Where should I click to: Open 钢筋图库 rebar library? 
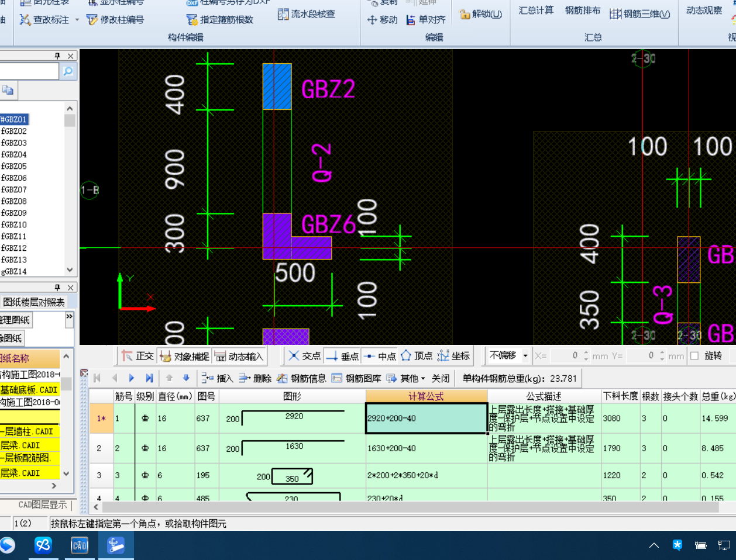click(x=356, y=378)
